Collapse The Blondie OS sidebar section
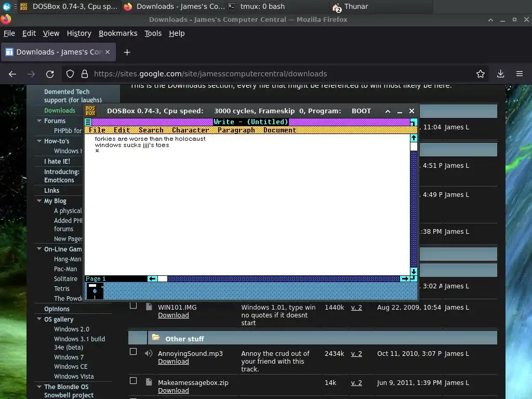This screenshot has width=532, height=399. pyautogui.click(x=39, y=387)
